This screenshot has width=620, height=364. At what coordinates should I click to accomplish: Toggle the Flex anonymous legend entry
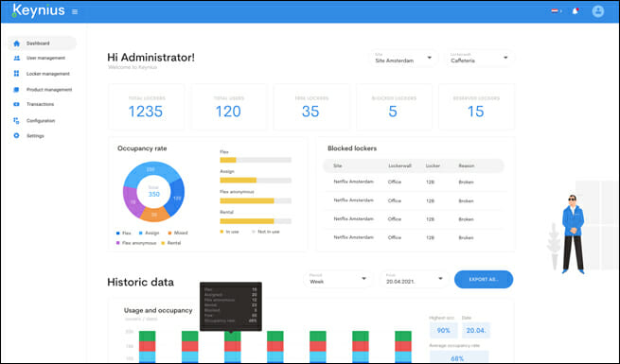(136, 243)
